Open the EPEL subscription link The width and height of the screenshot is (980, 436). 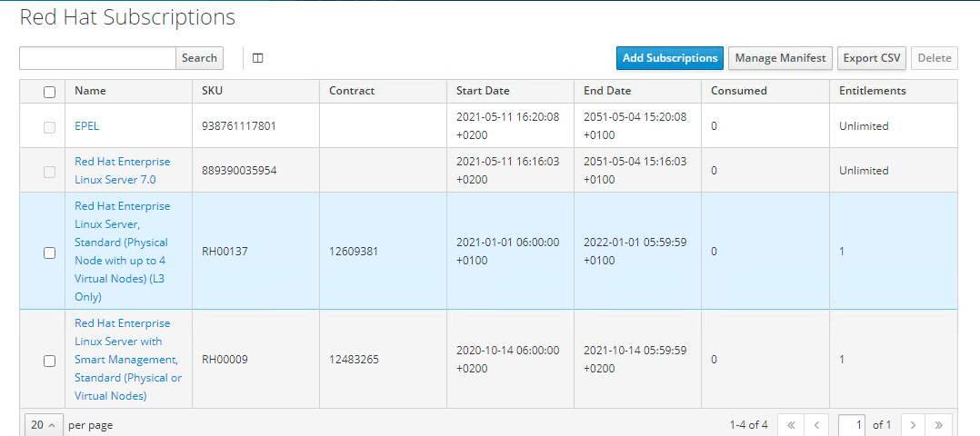point(87,125)
